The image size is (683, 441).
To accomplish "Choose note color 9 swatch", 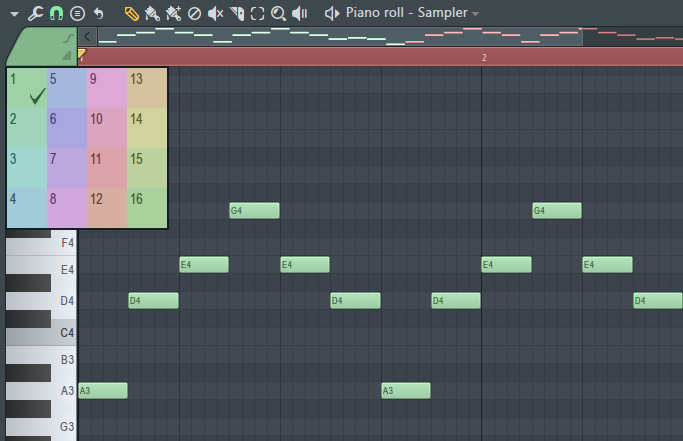I will pyautogui.click(x=106, y=88).
